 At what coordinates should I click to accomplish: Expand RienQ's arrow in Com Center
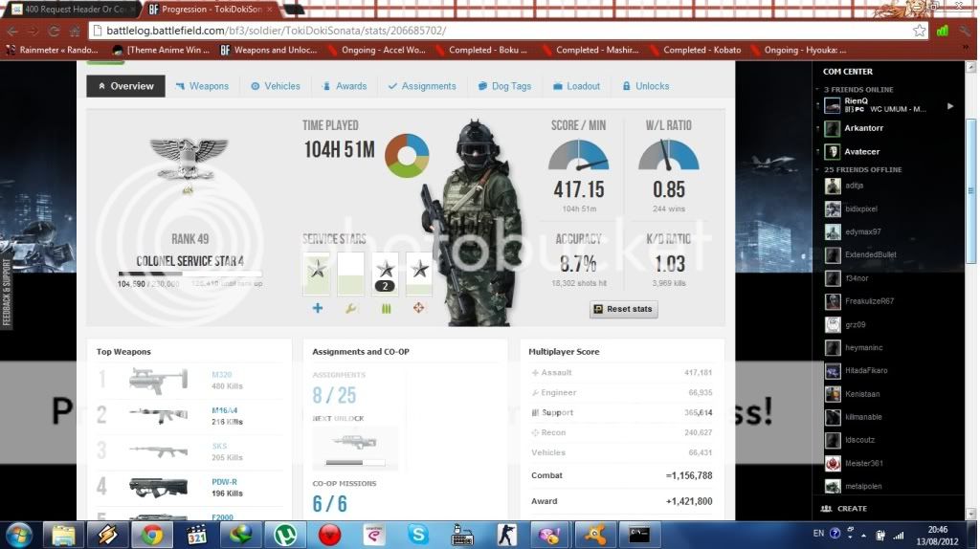[x=950, y=106]
